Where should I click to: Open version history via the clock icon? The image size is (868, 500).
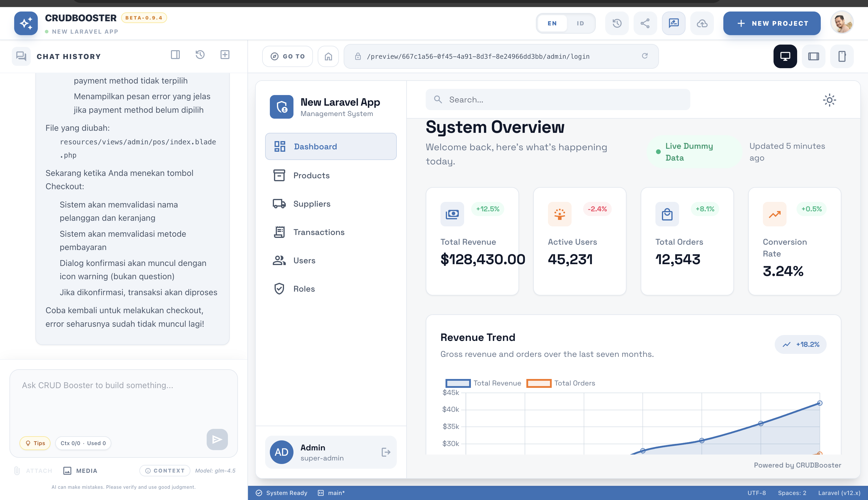(x=616, y=23)
